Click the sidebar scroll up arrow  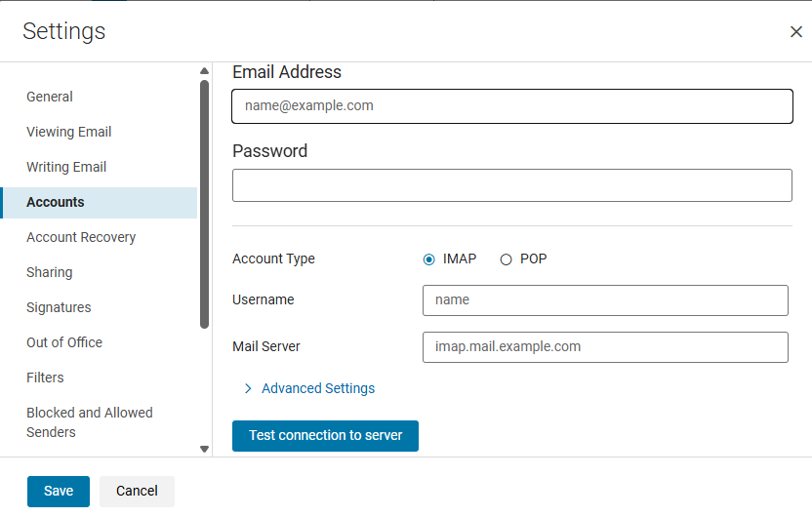[204, 71]
